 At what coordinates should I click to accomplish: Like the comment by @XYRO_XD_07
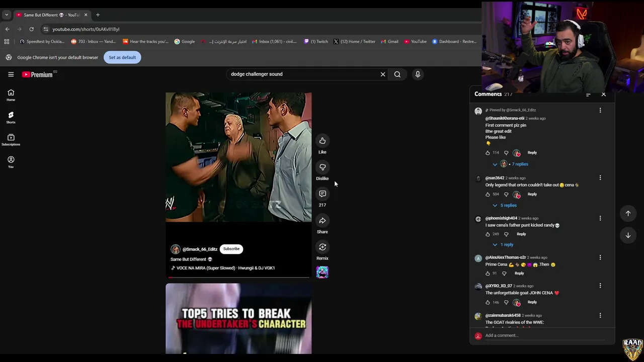point(488,302)
